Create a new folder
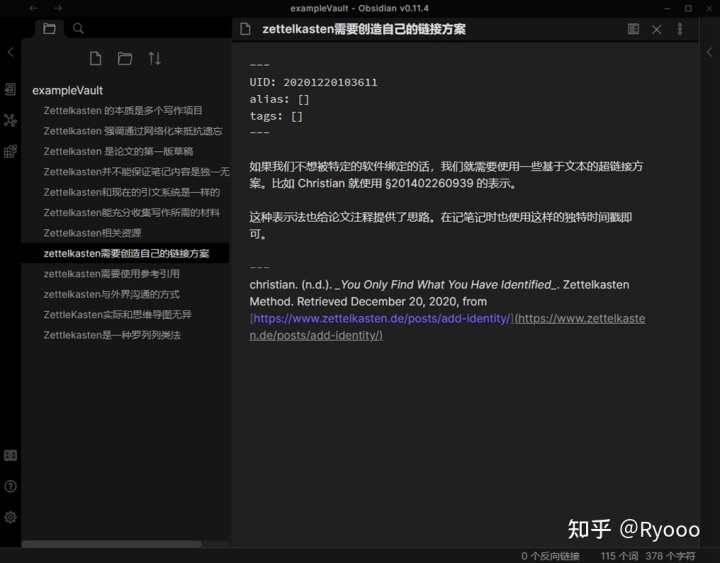Screen dimensions: 720x563 pos(124,59)
